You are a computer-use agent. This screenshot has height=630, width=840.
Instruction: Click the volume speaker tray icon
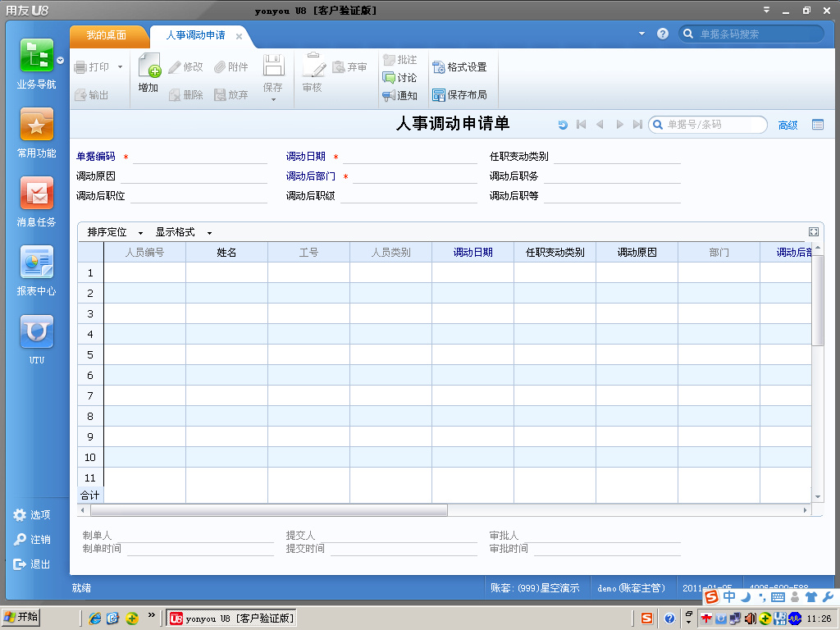(x=751, y=619)
